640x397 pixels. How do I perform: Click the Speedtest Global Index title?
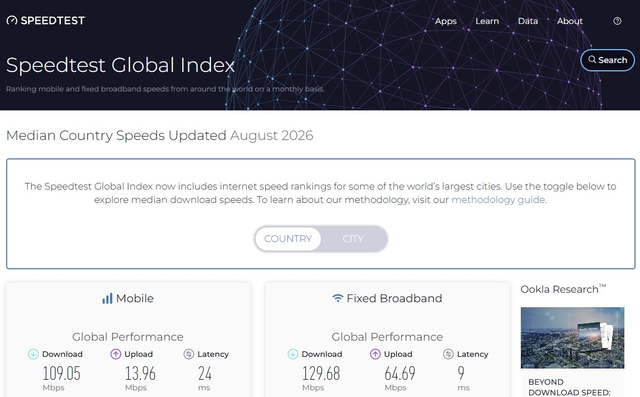point(120,65)
